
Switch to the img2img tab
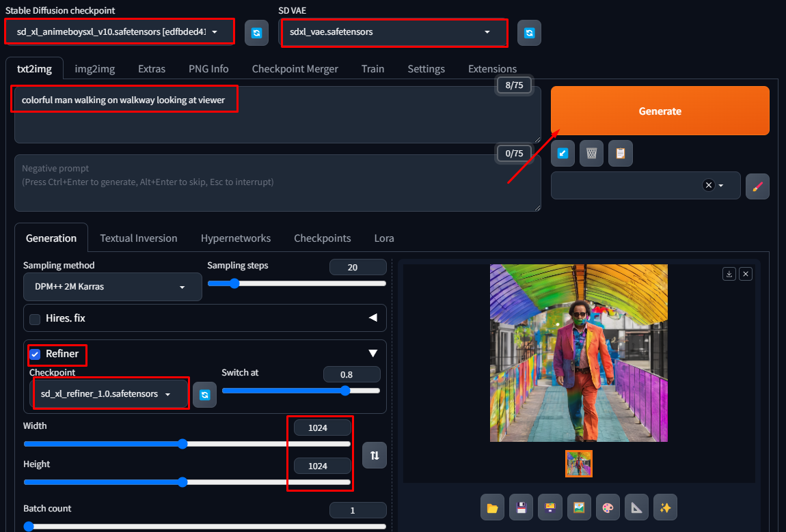tap(94, 69)
